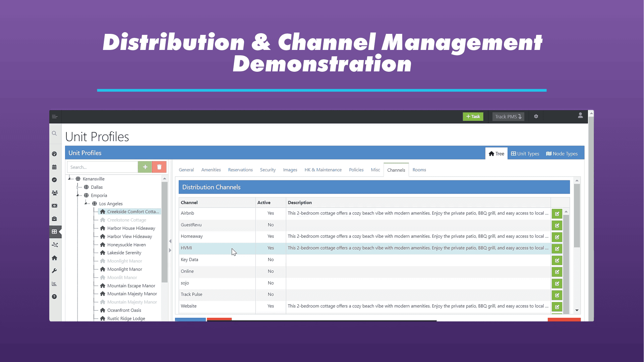The width and height of the screenshot is (644, 362).
Task: Edit the GuestRevu channel row
Action: tap(557, 226)
